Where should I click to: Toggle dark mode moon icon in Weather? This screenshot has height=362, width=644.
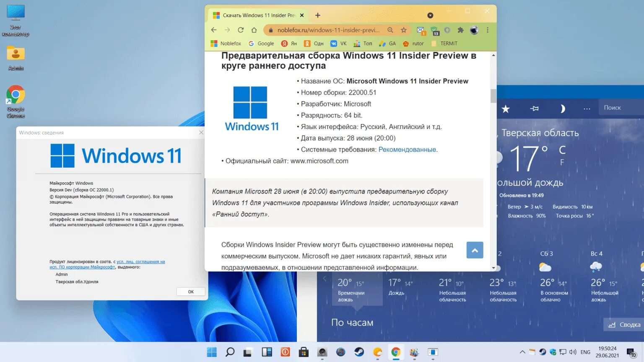(563, 109)
